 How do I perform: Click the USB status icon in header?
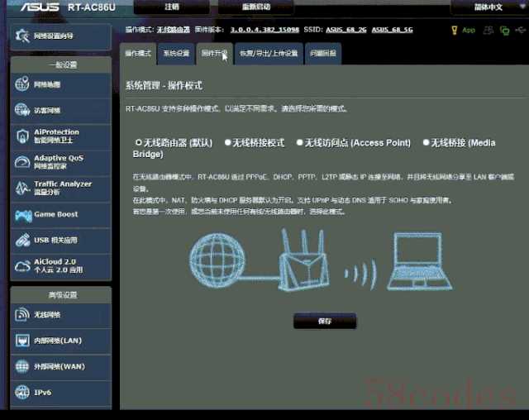click(521, 31)
